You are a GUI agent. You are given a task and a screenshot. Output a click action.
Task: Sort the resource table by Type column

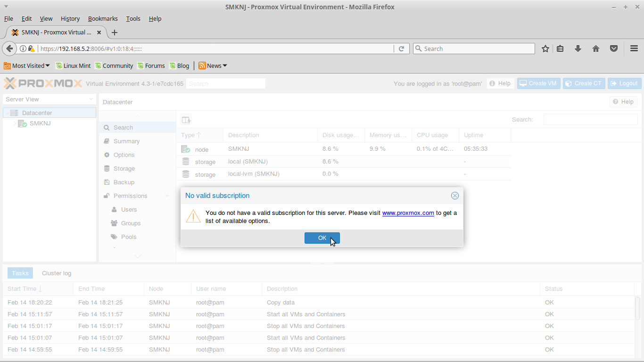tap(199, 135)
